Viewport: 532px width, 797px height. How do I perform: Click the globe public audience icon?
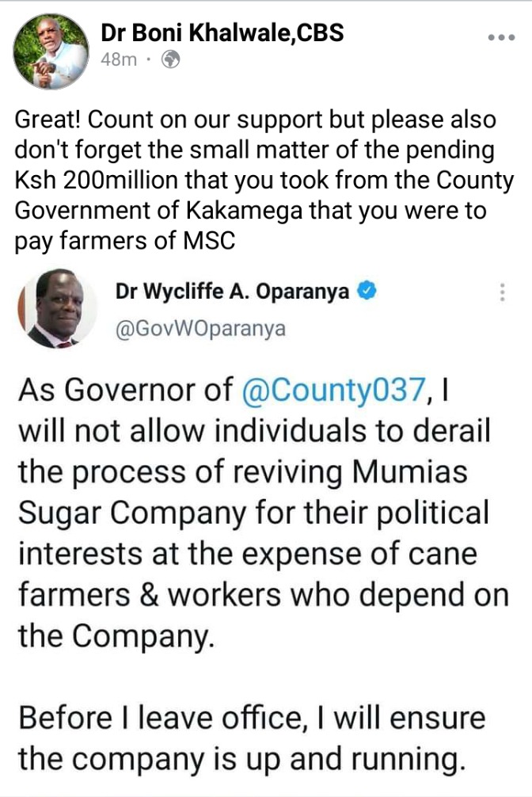(x=171, y=60)
